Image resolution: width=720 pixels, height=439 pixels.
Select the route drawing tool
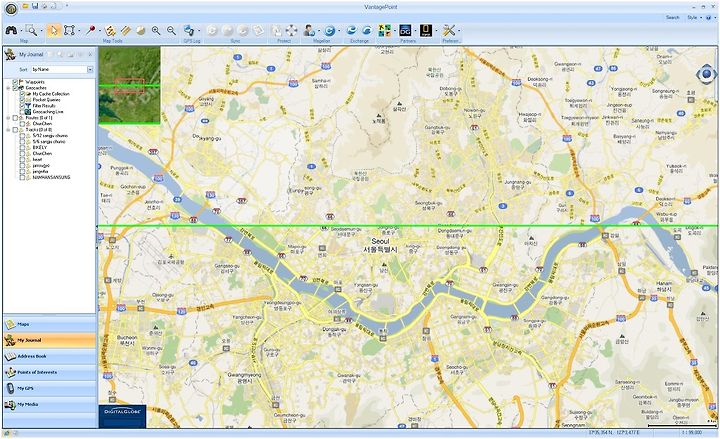[x=110, y=30]
